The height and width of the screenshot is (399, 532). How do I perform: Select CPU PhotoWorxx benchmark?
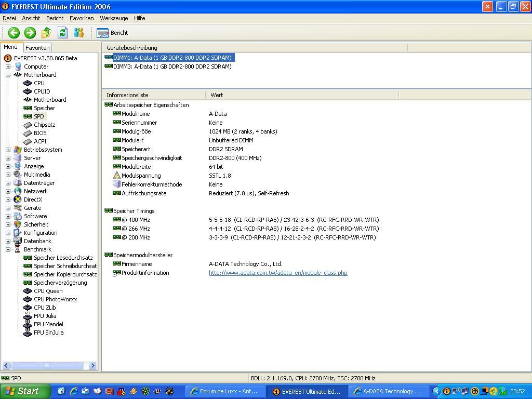[x=55, y=299]
